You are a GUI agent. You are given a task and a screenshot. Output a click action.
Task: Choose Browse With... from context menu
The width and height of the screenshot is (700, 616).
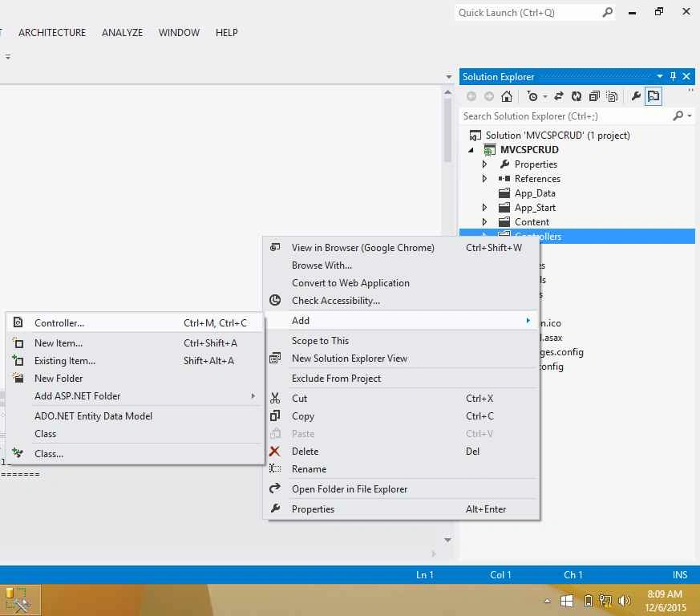click(402, 265)
